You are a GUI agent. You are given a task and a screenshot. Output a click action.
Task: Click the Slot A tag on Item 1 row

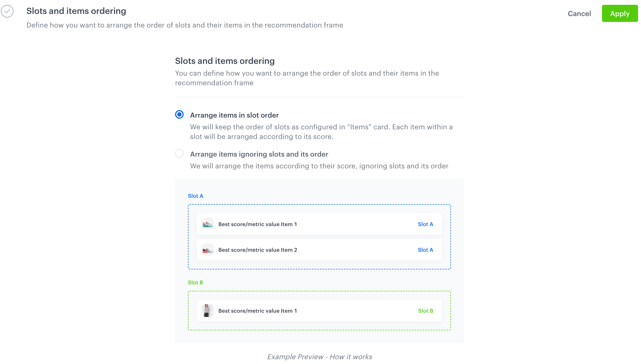coord(426,224)
